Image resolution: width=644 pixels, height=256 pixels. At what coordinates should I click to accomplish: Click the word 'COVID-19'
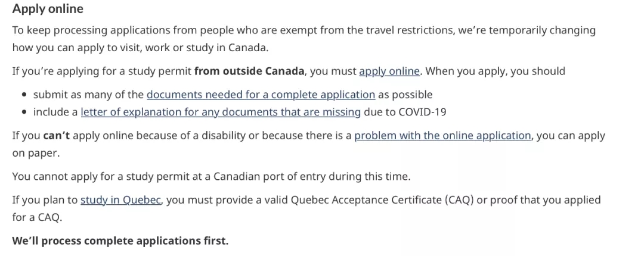[422, 111]
